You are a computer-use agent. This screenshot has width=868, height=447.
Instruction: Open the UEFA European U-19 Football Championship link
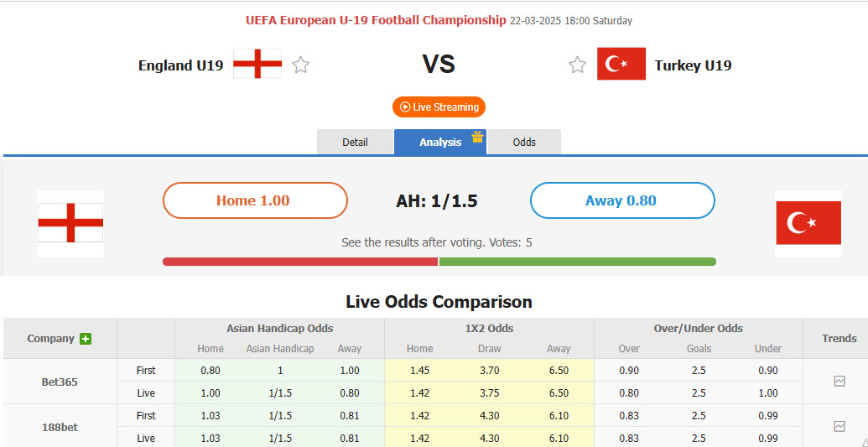[x=376, y=20]
